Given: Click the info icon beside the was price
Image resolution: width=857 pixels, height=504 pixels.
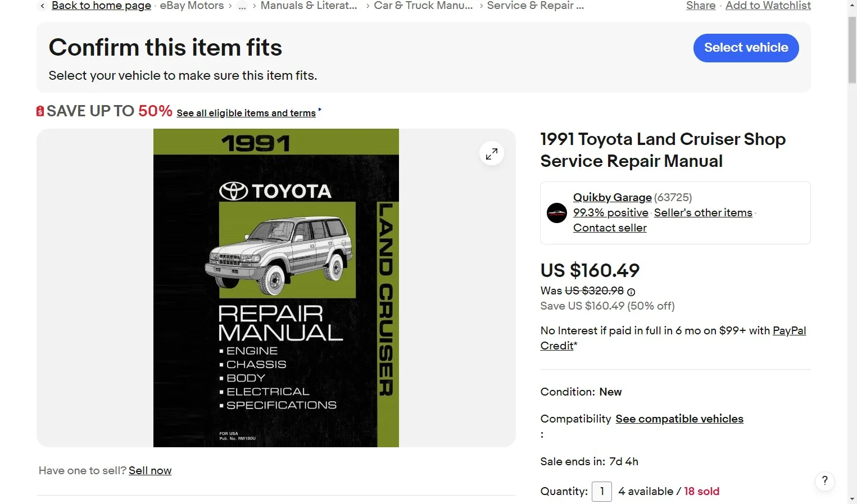Looking at the screenshot, I should (631, 292).
